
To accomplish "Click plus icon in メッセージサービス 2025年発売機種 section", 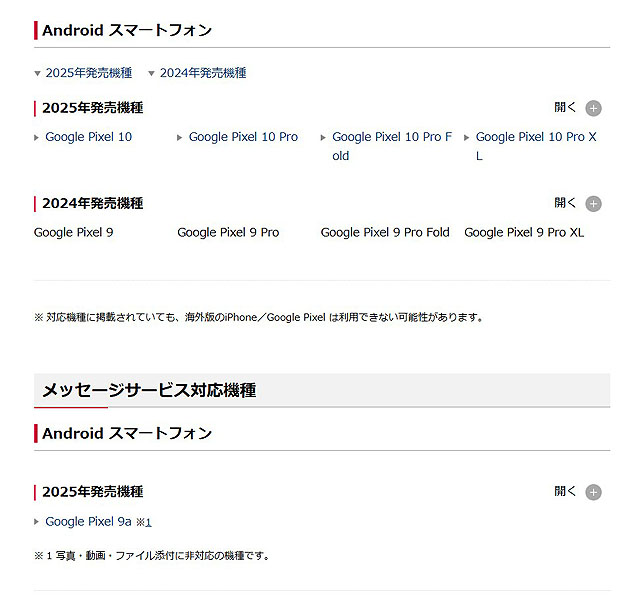I will click(x=593, y=492).
